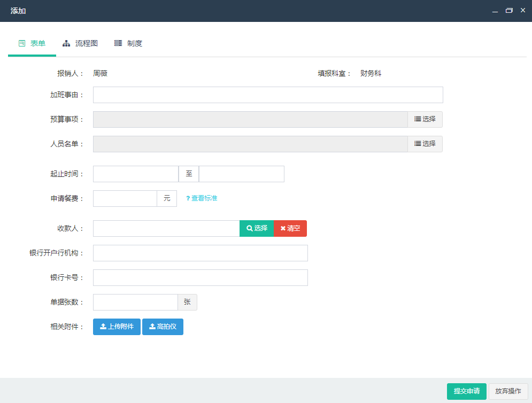Click the 相关附件 label
Screen dimensions: 532x403
[x=67, y=327]
